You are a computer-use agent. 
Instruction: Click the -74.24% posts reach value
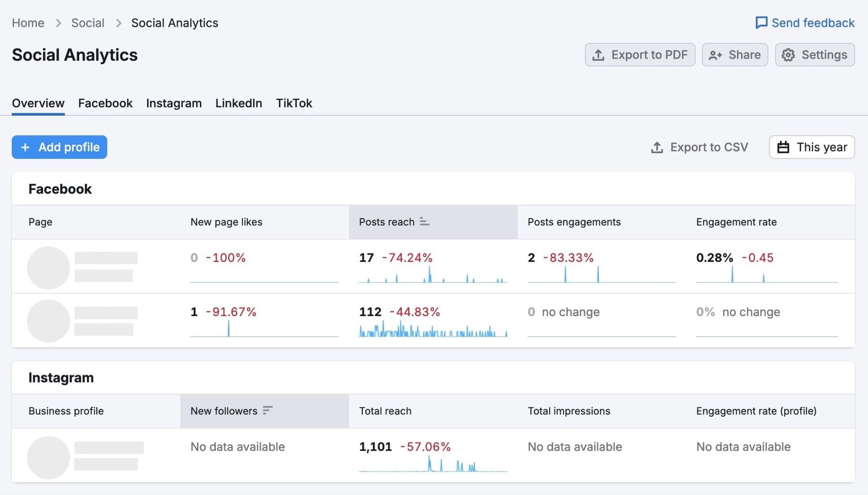point(407,258)
